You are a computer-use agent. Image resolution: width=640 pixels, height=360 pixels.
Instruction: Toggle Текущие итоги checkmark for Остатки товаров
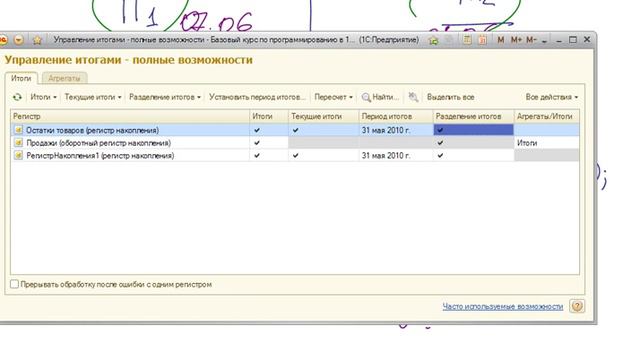pyautogui.click(x=296, y=130)
